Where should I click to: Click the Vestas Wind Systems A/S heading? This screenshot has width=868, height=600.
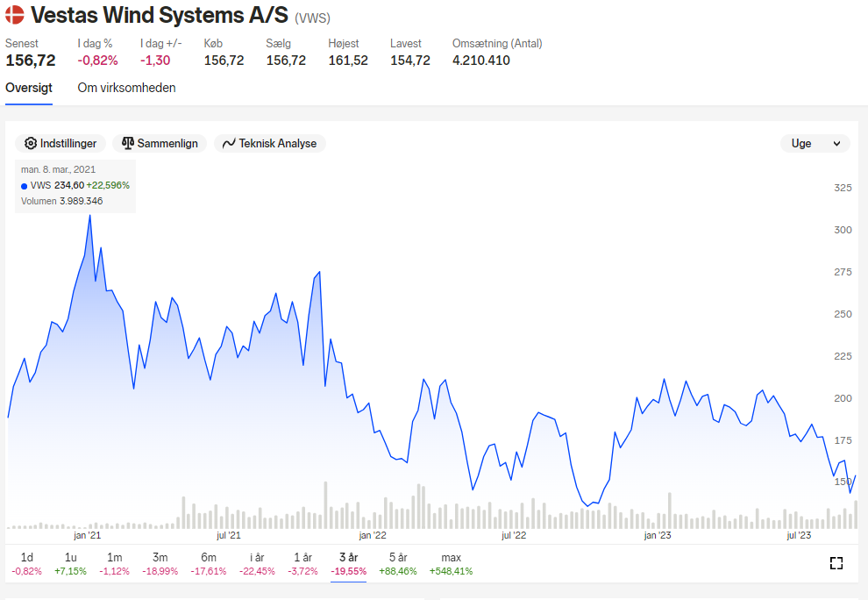[160, 15]
